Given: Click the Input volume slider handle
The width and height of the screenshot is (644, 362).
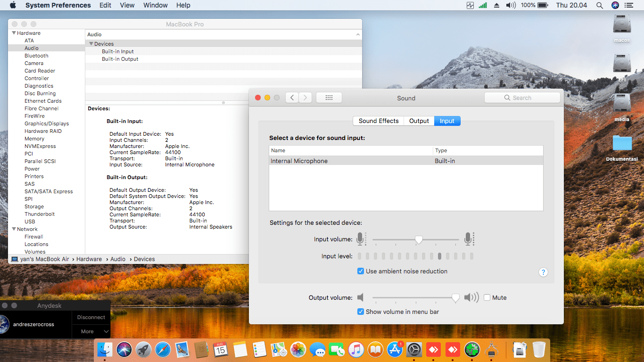Looking at the screenshot, I should point(419,240).
